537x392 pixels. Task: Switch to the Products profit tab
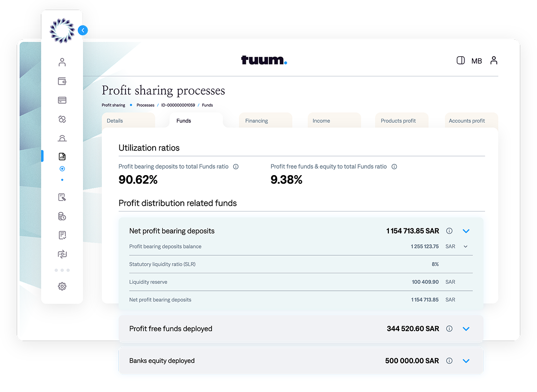coord(398,121)
